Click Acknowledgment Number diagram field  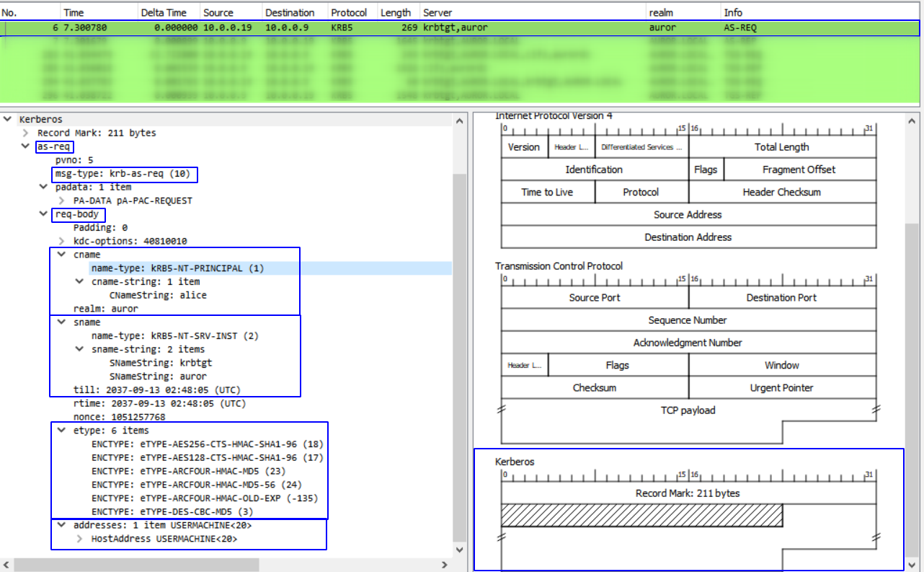[x=688, y=343]
